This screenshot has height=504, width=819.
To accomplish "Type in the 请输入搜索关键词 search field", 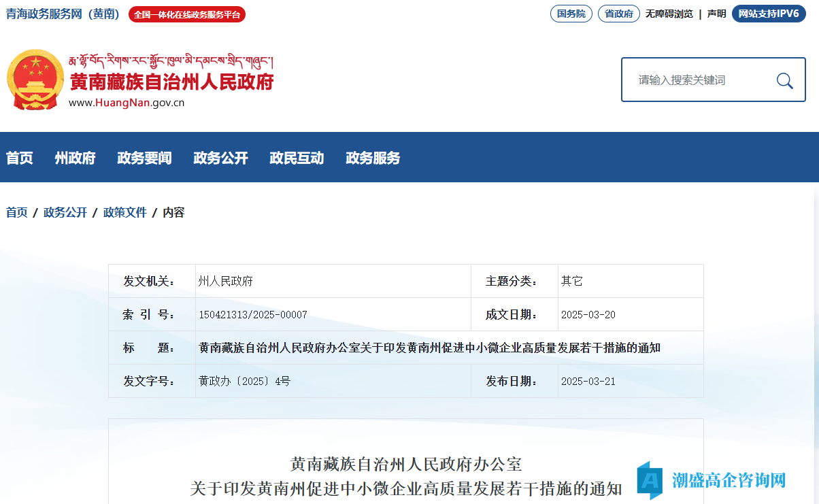I will [x=697, y=80].
